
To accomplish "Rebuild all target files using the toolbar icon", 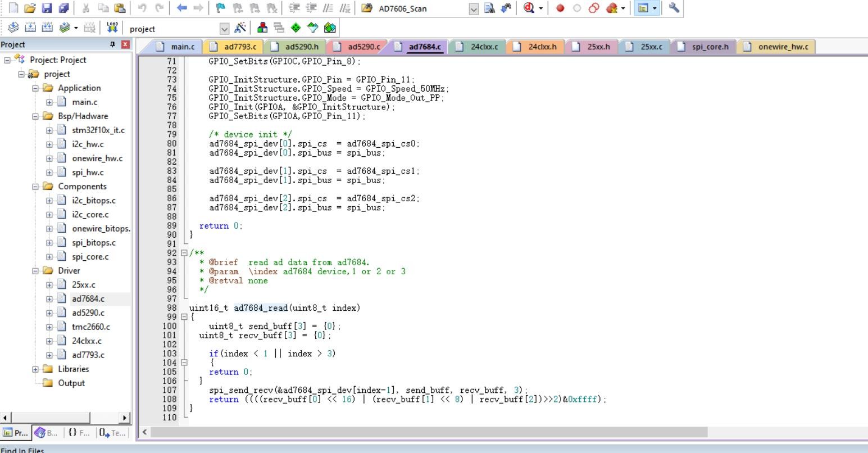I will (48, 28).
